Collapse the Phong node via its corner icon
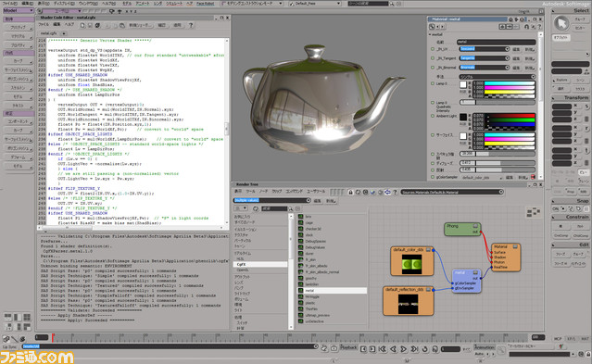 [475, 226]
